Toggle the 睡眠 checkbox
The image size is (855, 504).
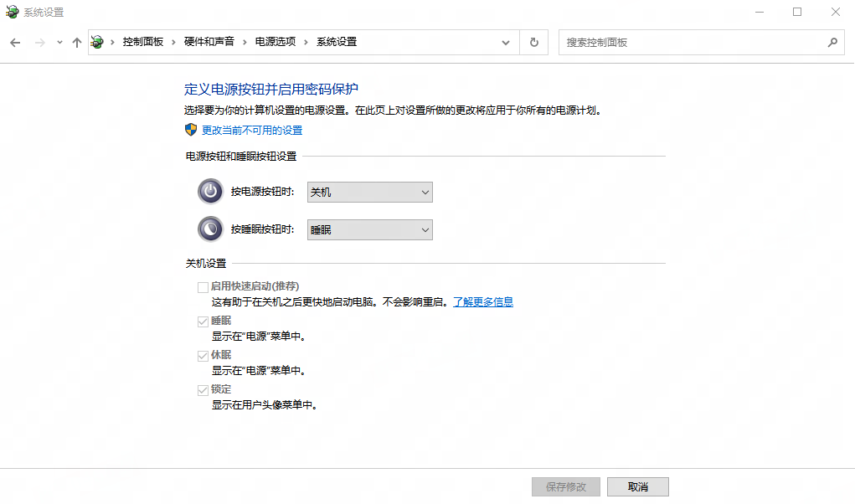click(203, 321)
